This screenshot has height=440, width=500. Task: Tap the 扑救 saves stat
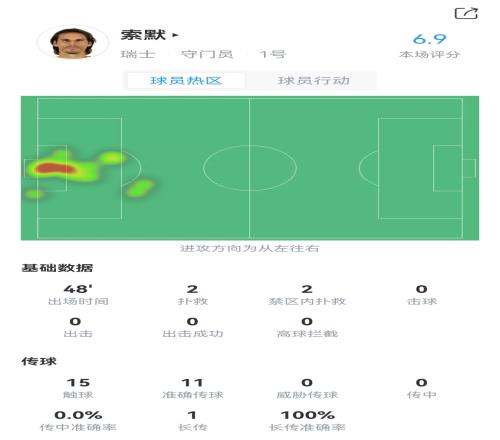click(193, 295)
